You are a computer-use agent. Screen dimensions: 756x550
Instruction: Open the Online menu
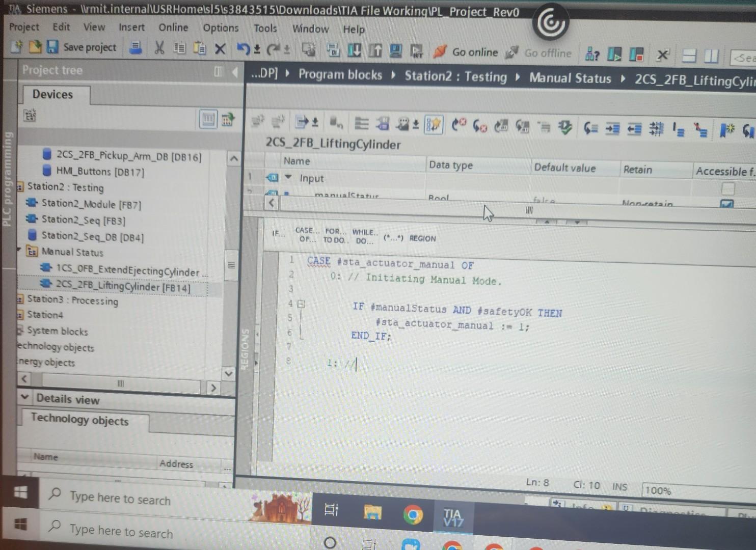coord(173,28)
